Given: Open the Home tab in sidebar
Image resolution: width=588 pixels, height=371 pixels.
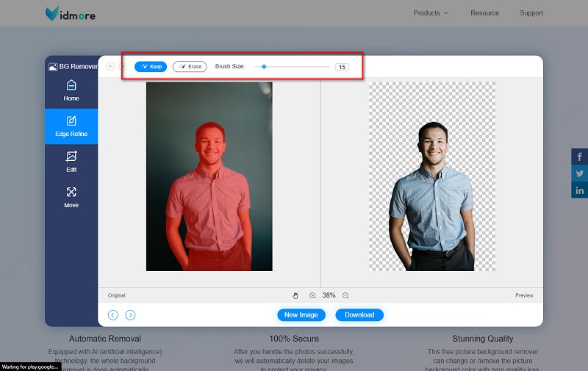Looking at the screenshot, I should click(x=71, y=90).
